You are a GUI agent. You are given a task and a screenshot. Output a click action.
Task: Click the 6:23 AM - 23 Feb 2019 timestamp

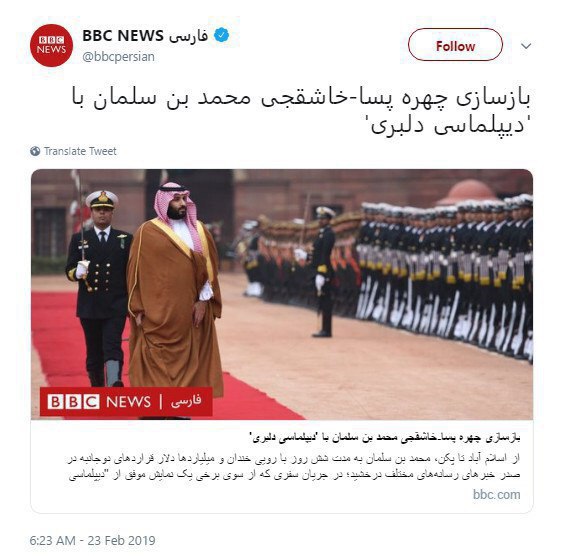click(92, 540)
